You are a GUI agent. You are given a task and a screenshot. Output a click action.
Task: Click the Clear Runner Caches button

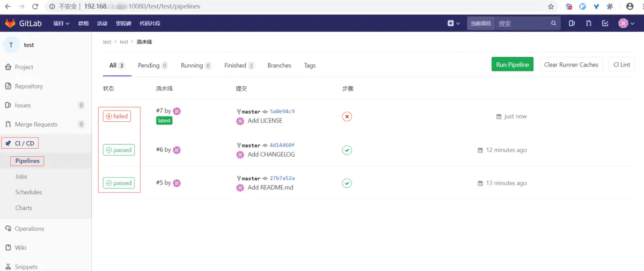(571, 64)
